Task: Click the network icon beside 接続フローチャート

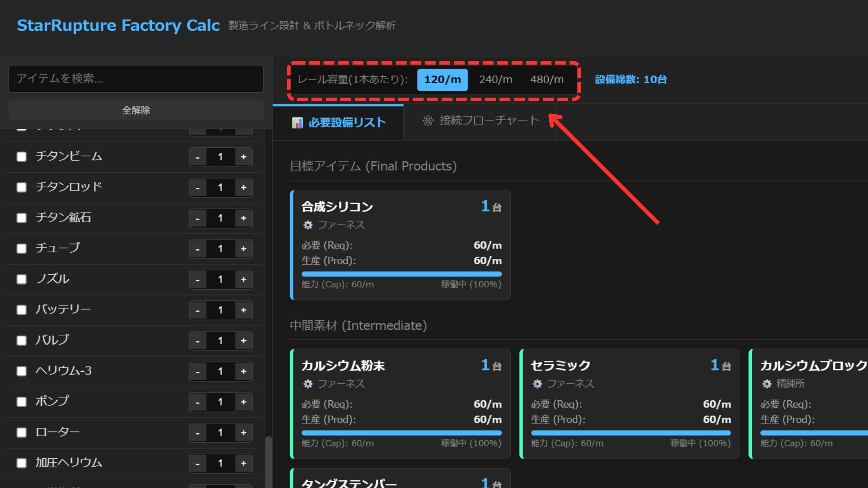Action: (x=428, y=121)
